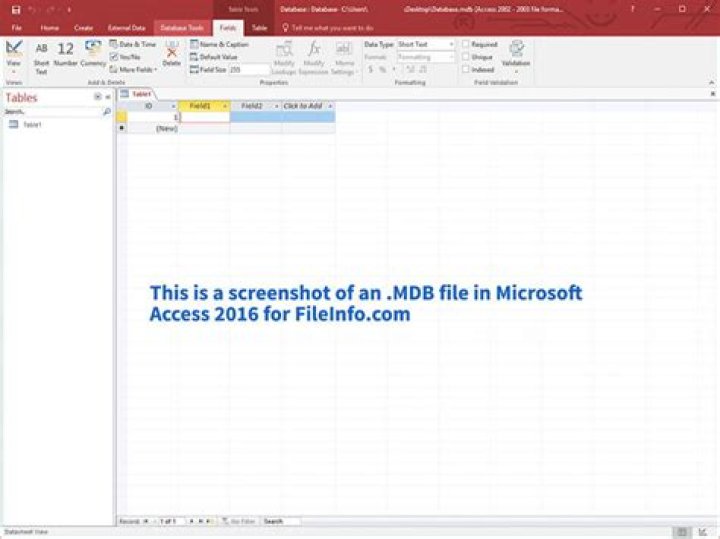Screen dimensions: 720x539
Task: Click the Name & Caption button
Action: 220,44
